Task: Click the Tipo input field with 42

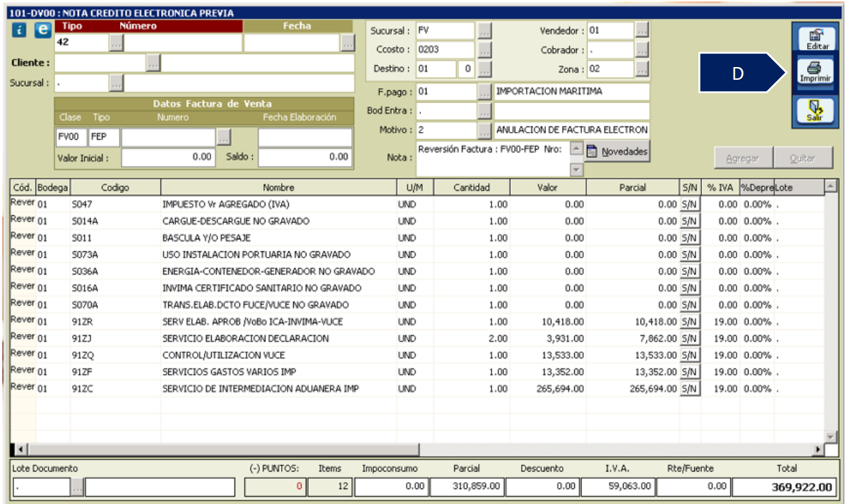Action: 82,42
